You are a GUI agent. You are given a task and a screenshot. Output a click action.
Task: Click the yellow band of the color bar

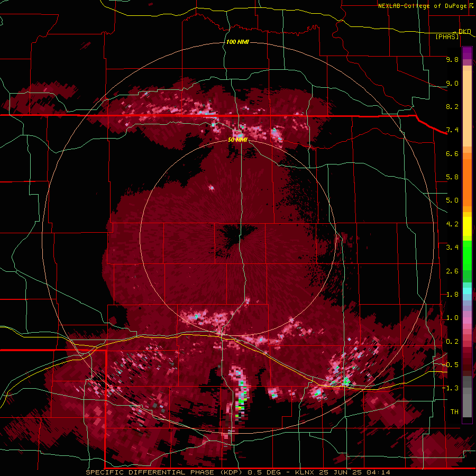coord(467,226)
